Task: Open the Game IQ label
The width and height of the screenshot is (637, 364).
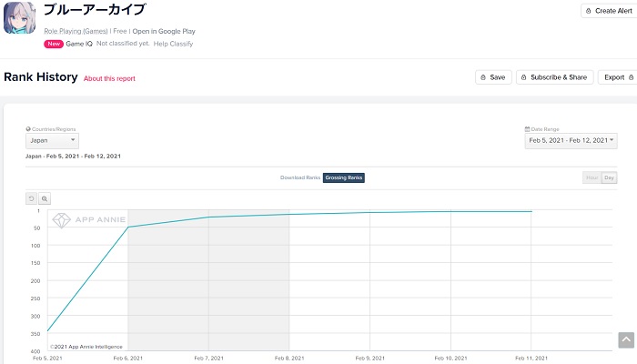Action: click(x=79, y=44)
